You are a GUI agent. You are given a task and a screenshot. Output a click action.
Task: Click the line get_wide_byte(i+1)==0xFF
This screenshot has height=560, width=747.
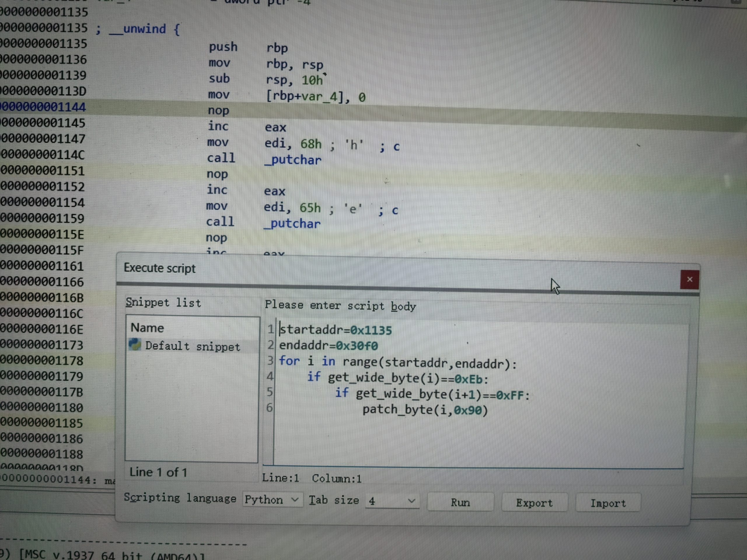(432, 394)
